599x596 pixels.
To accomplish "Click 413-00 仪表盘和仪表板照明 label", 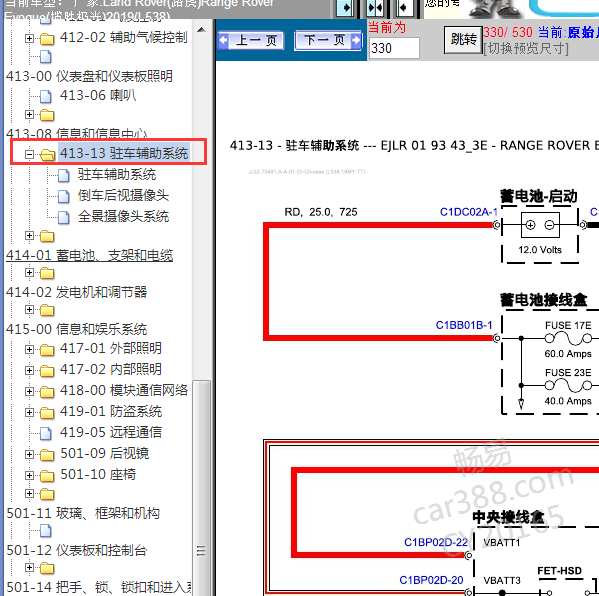I will (x=89, y=76).
